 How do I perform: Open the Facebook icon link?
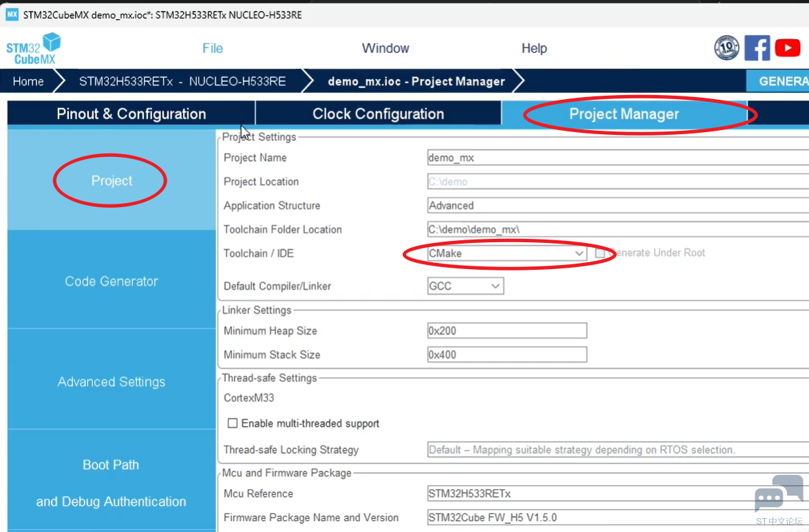(757, 48)
